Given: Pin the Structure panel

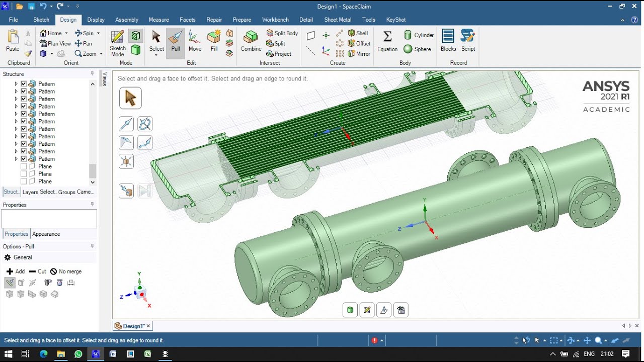Looking at the screenshot, I should point(92,74).
